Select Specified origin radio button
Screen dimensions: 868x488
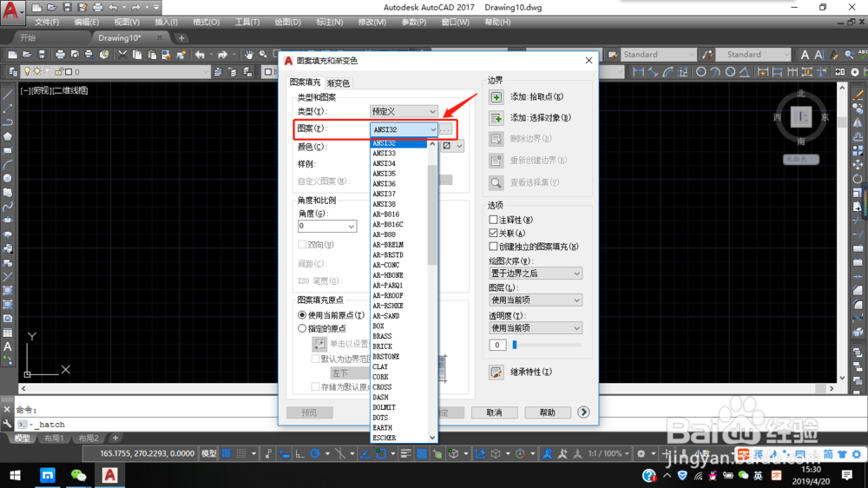[302, 328]
